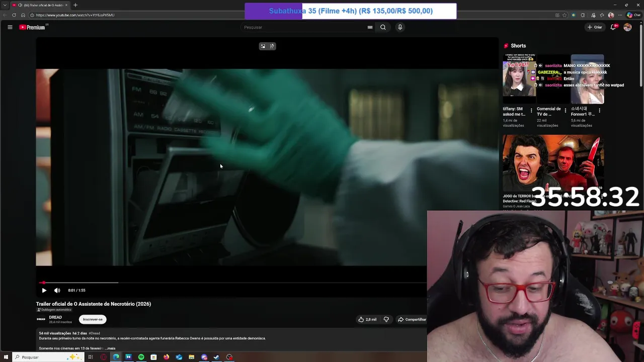The height and width of the screenshot is (362, 644).
Task: Click the YouTube search magnifier button
Action: (x=383, y=27)
